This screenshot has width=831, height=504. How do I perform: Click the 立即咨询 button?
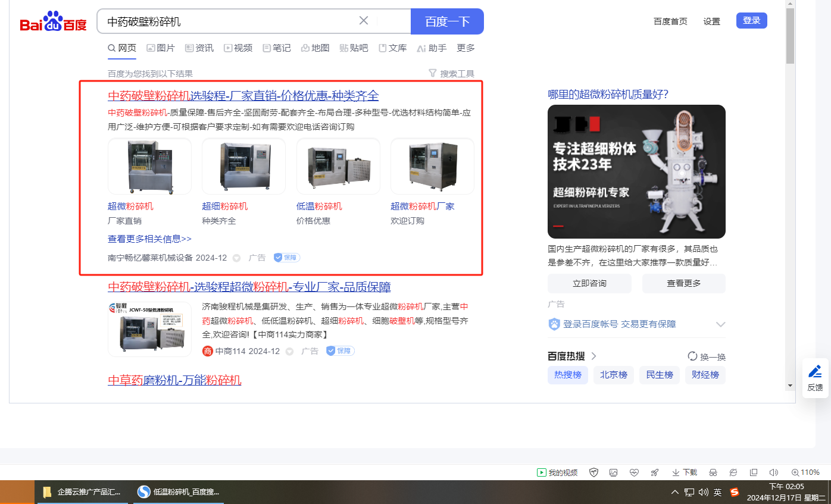pyautogui.click(x=589, y=283)
